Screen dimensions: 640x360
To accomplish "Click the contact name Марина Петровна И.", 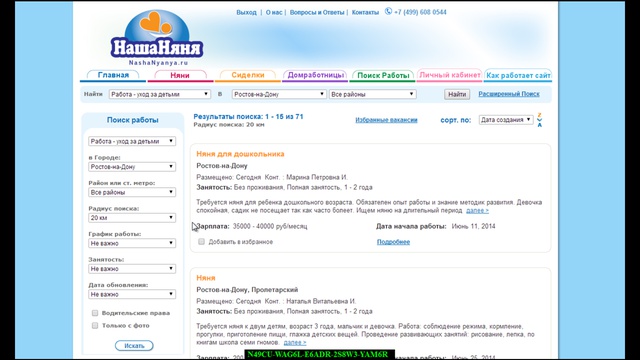I will 317,177.
